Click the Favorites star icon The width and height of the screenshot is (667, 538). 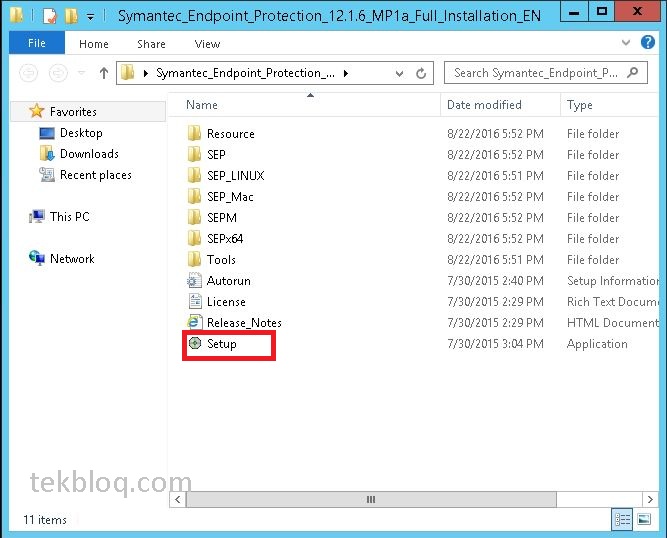tap(37, 111)
